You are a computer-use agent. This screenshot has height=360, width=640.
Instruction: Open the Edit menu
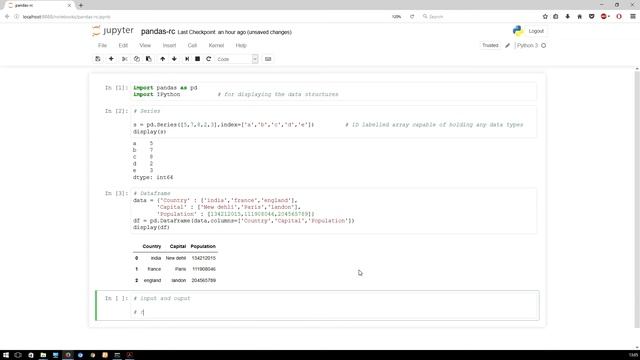123,45
